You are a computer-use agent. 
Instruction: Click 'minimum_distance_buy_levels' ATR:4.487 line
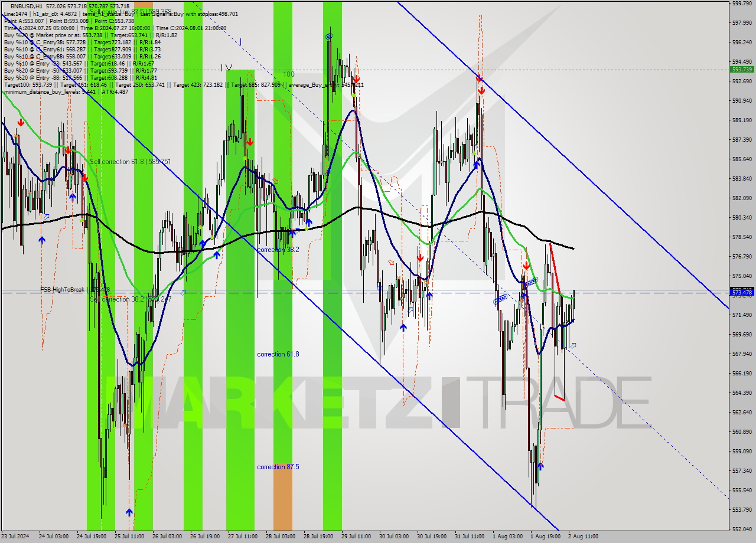click(66, 91)
